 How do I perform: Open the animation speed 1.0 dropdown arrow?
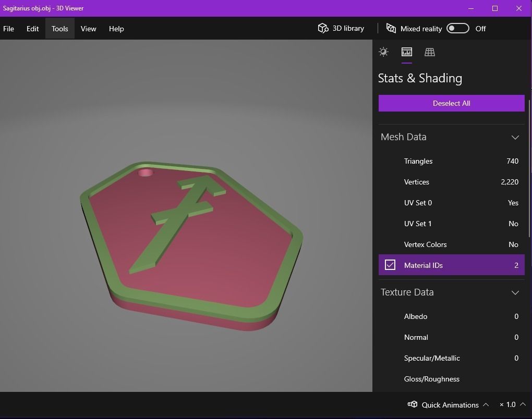pos(523,404)
